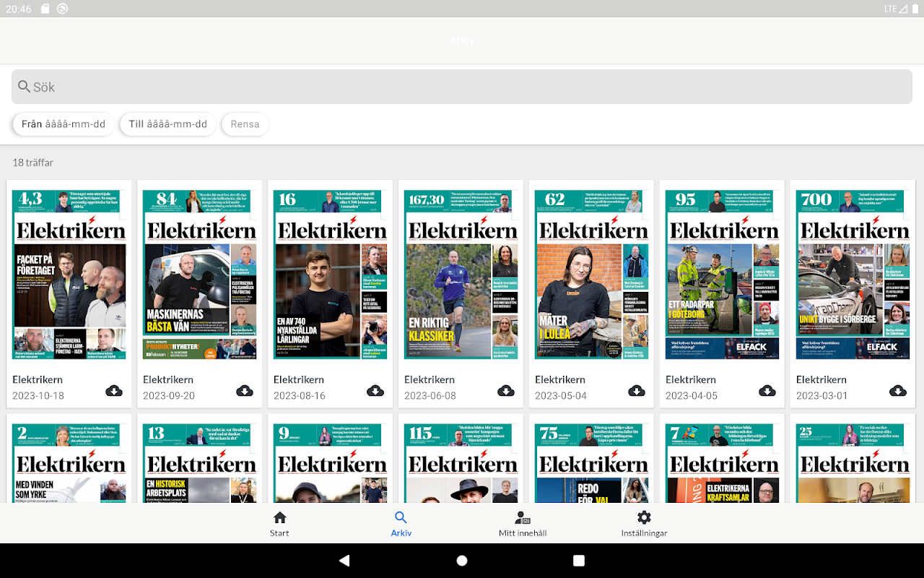Click the date text 2023-04-05
924x578 pixels.
tap(692, 396)
